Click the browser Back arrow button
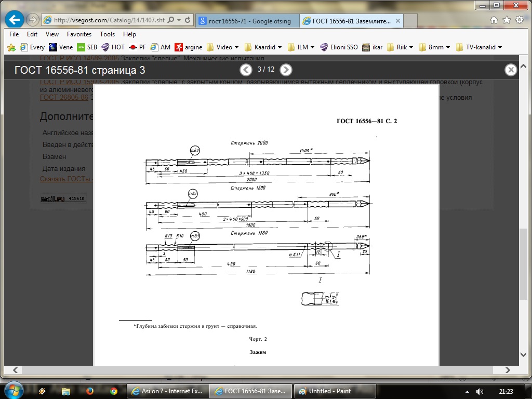 pyautogui.click(x=15, y=20)
